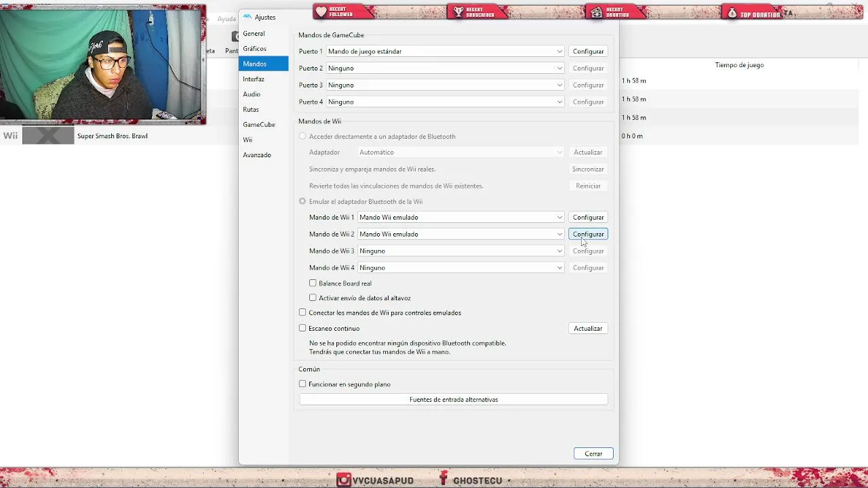
Task: Expand the Puerto 2 controller dropdown
Action: pyautogui.click(x=445, y=68)
